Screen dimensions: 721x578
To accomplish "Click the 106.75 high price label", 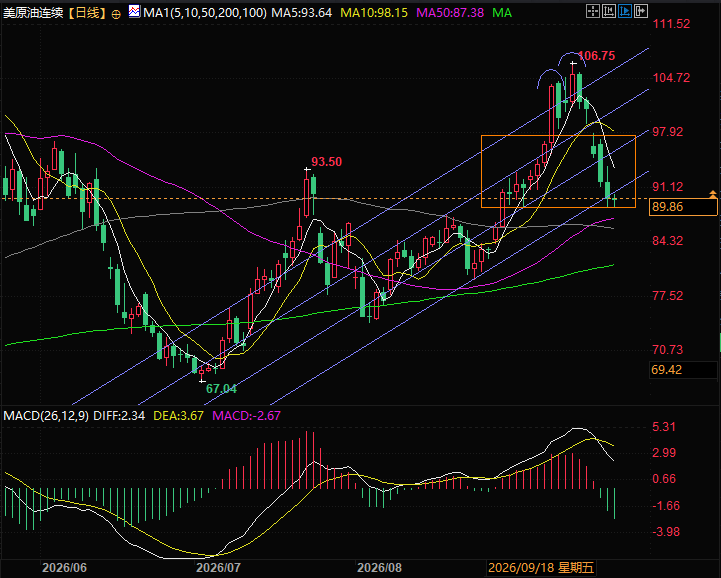I will [596, 56].
